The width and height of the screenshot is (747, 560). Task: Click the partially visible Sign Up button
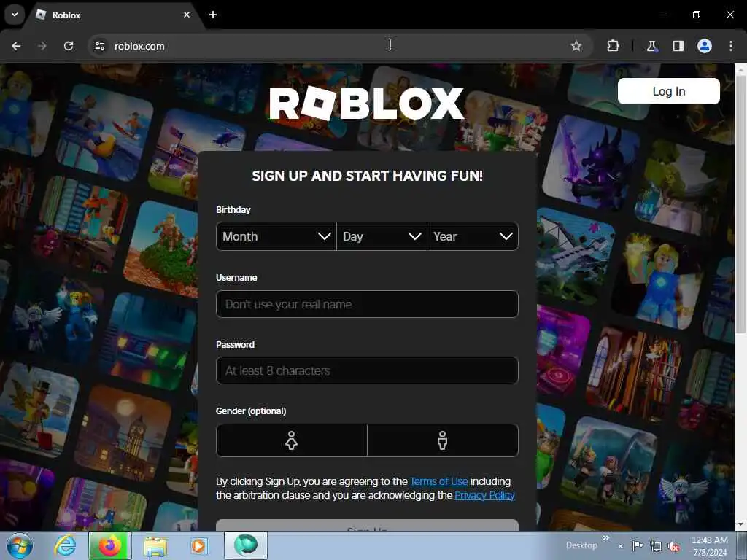tap(367, 526)
